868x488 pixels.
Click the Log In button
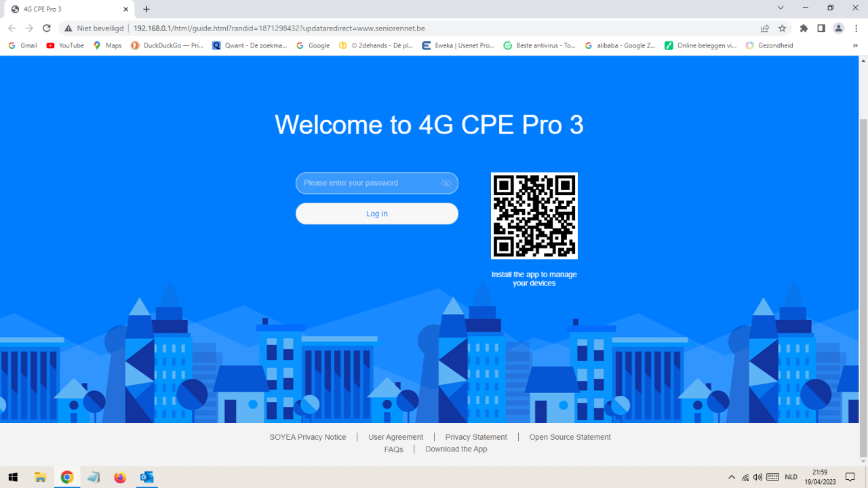click(377, 213)
